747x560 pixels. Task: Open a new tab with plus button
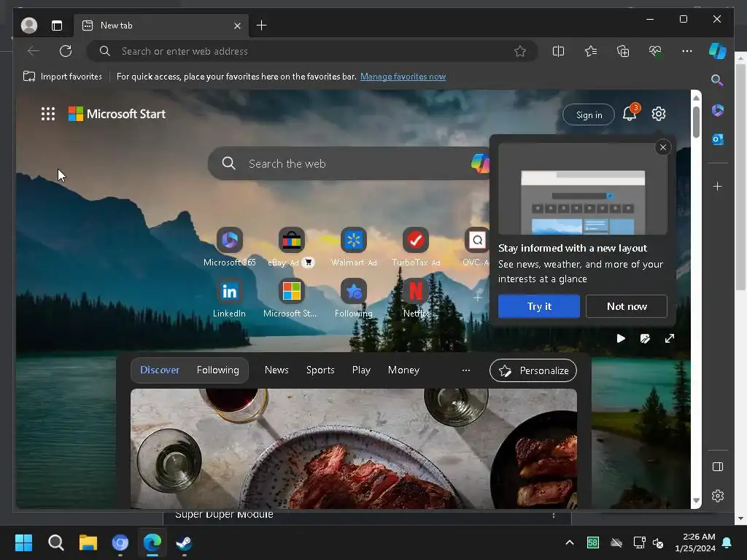tap(262, 26)
